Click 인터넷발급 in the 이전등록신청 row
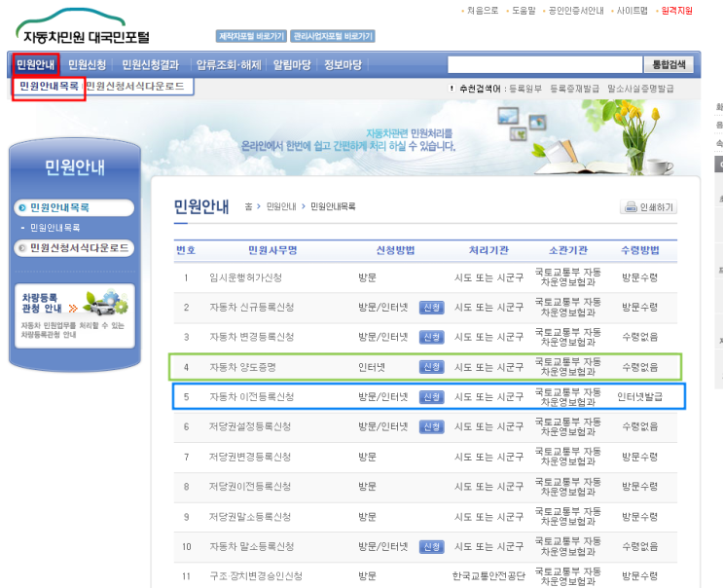This screenshot has width=723, height=588. pyautogui.click(x=640, y=397)
